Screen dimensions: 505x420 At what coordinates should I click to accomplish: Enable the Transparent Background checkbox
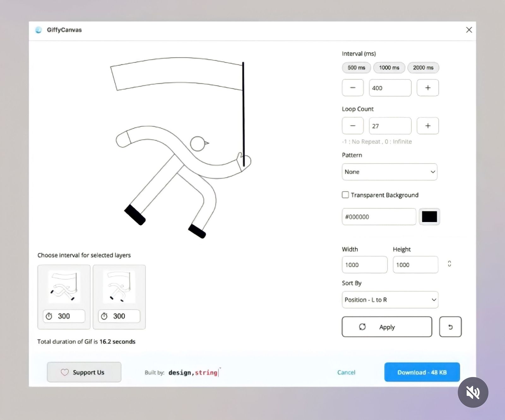345,195
